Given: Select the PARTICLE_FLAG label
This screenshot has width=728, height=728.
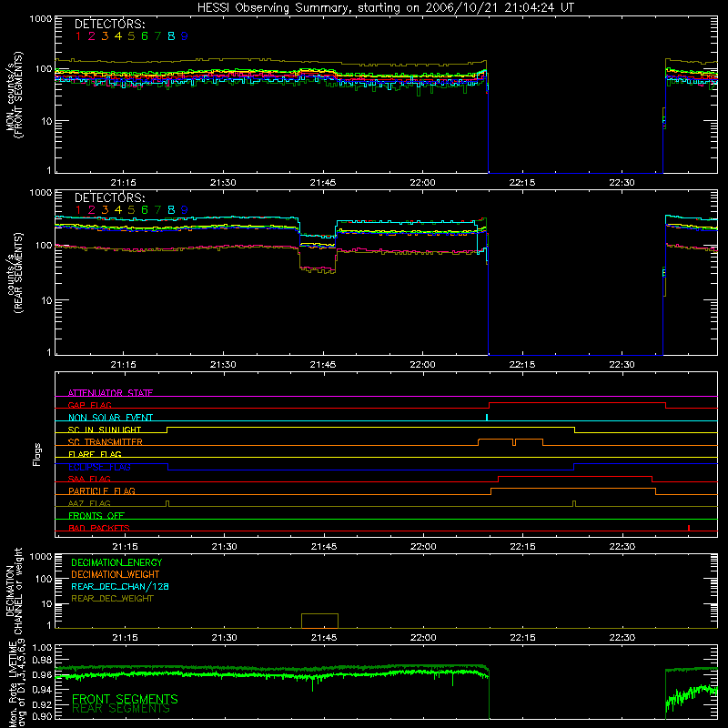Looking at the screenshot, I should [102, 490].
